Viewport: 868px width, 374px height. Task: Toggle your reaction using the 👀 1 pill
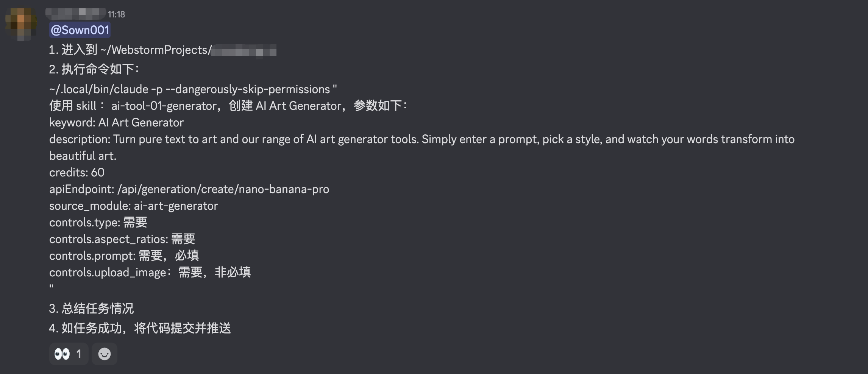68,354
